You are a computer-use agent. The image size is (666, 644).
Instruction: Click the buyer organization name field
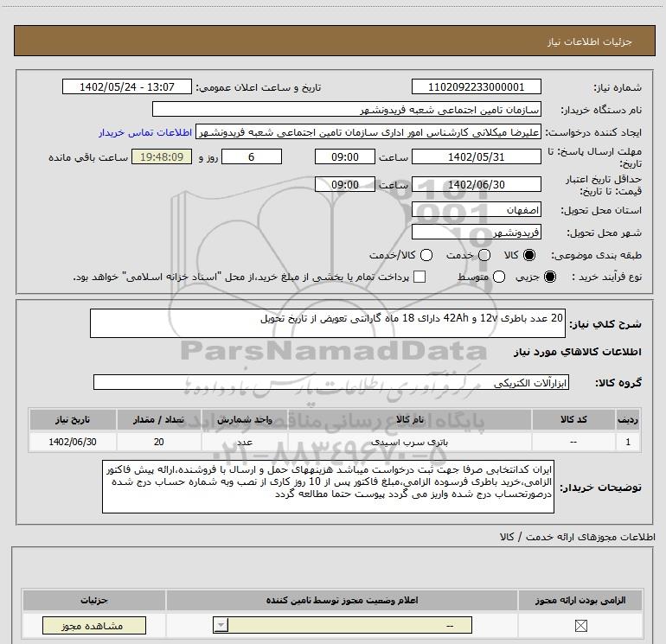[347, 109]
